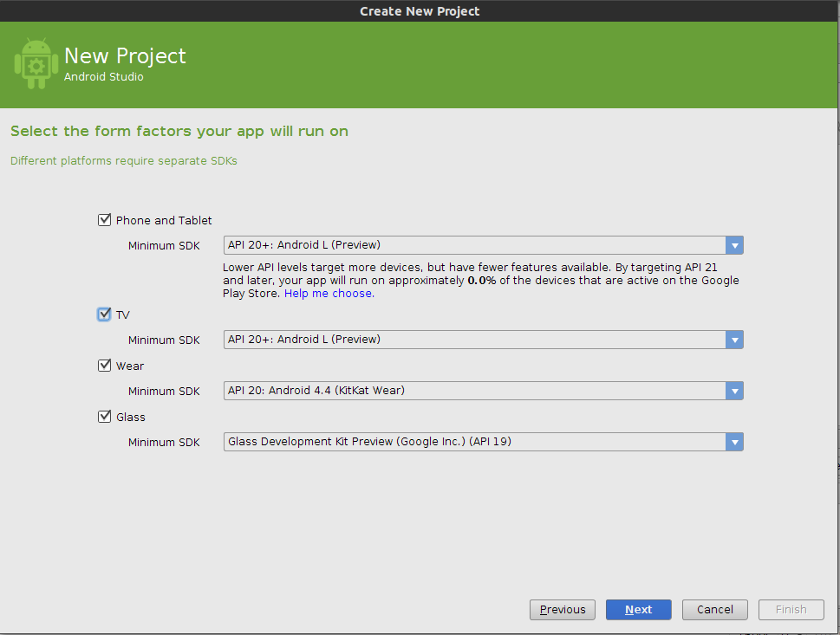Expand Glass Minimum SDK dropdown arrow
Image resolution: width=840 pixels, height=635 pixels.
click(x=734, y=442)
